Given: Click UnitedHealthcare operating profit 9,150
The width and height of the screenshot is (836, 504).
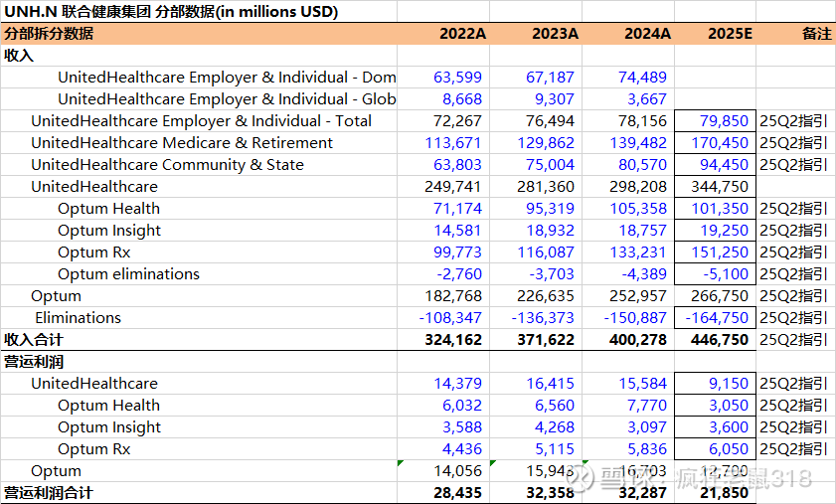Looking at the screenshot, I should pos(729,384).
